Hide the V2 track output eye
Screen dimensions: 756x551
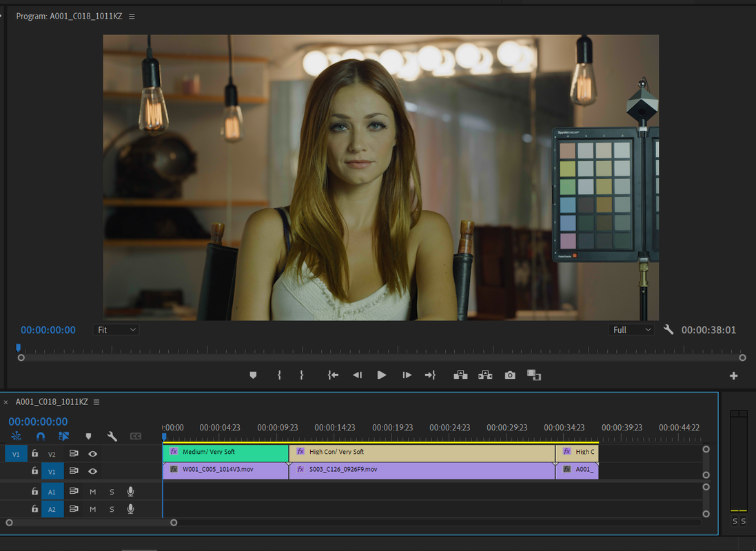(x=92, y=454)
